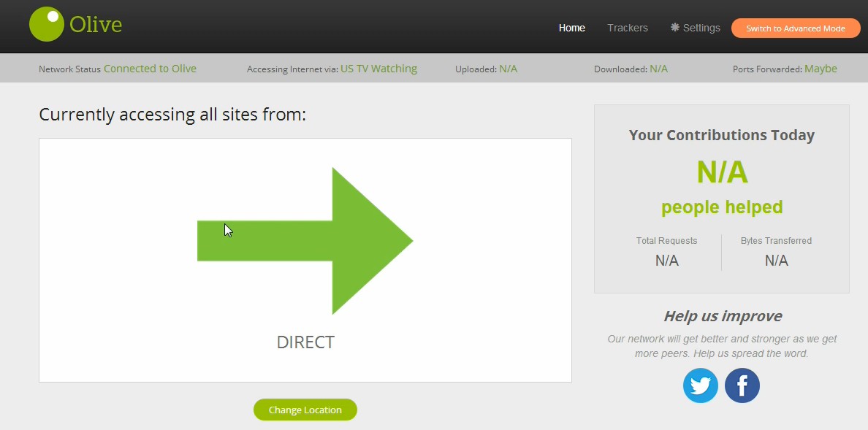Click the Downloaded N/A value

pos(659,69)
